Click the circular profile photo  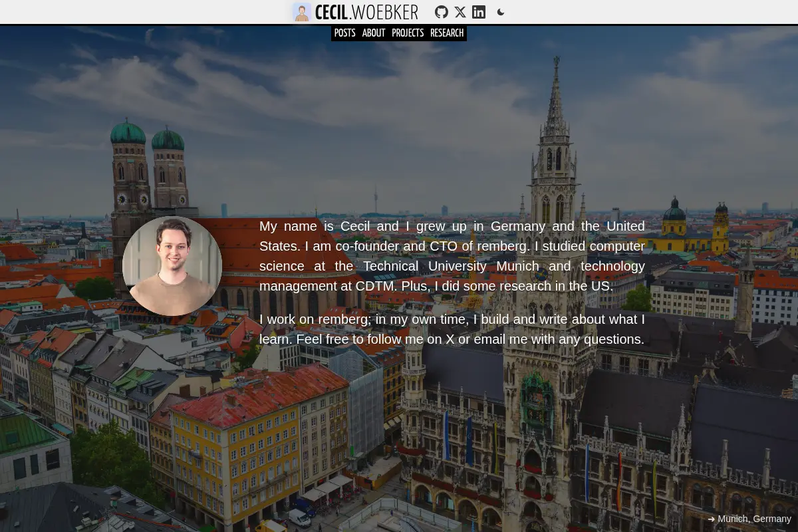pyautogui.click(x=172, y=266)
